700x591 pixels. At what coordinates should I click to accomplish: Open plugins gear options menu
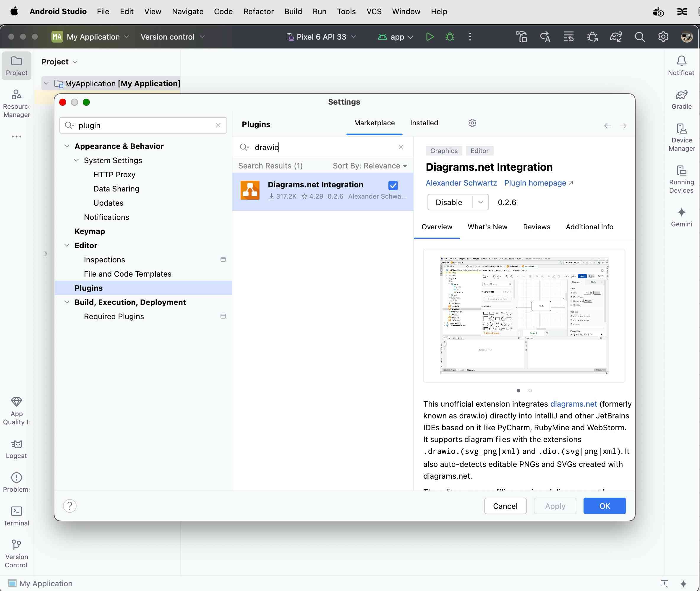click(x=472, y=123)
